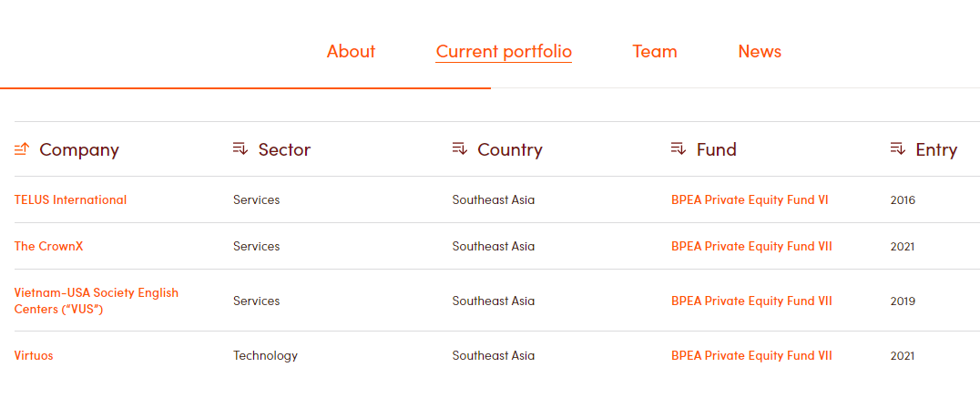Image resolution: width=980 pixels, height=398 pixels.
Task: Go to the News tab
Action: pos(760,52)
